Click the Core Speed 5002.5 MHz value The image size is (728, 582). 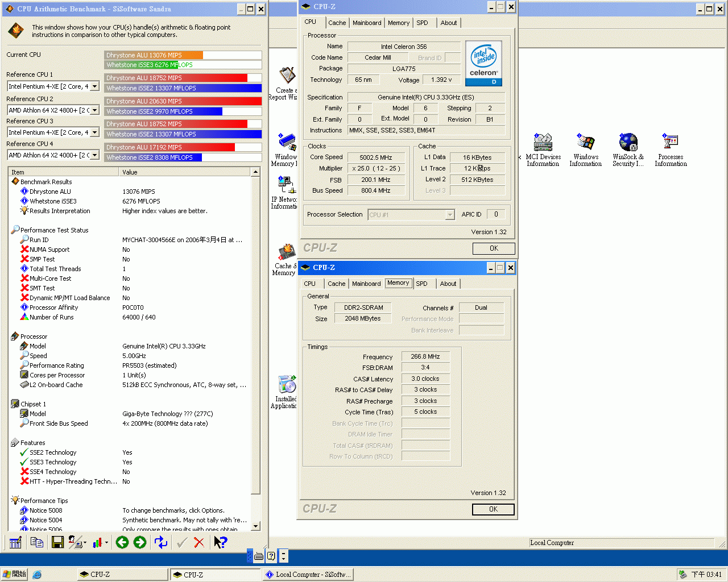pos(376,157)
